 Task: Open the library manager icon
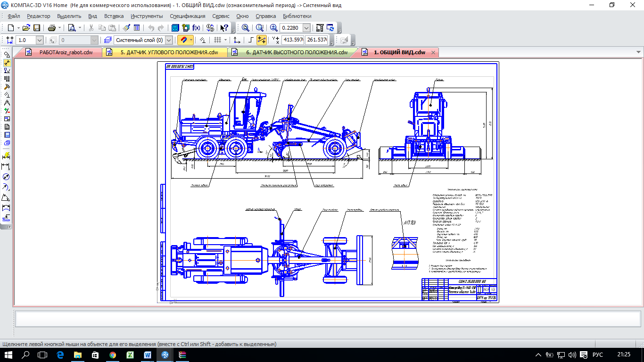click(175, 28)
